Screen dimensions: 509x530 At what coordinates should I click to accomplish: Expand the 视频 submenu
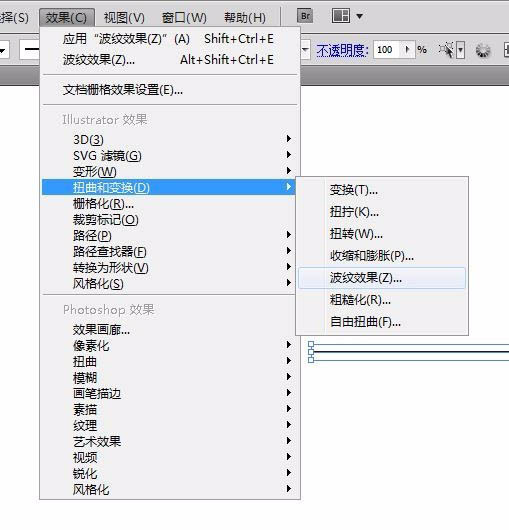click(x=170, y=457)
